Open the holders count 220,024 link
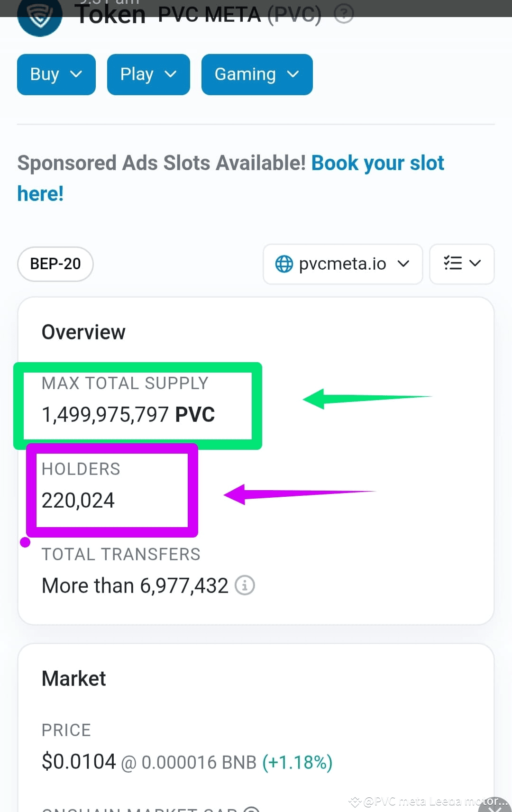512x812 pixels. pyautogui.click(x=78, y=500)
